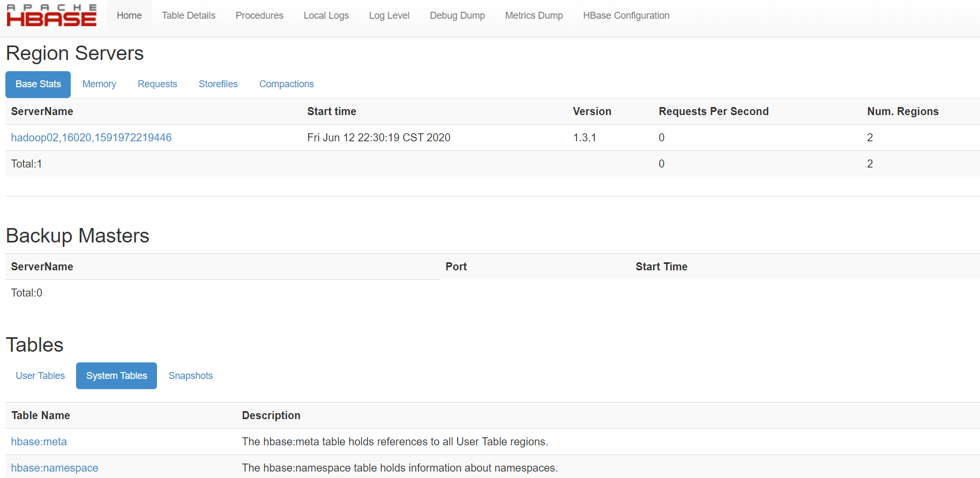
Task: Open the Home navigation item
Action: 129,16
